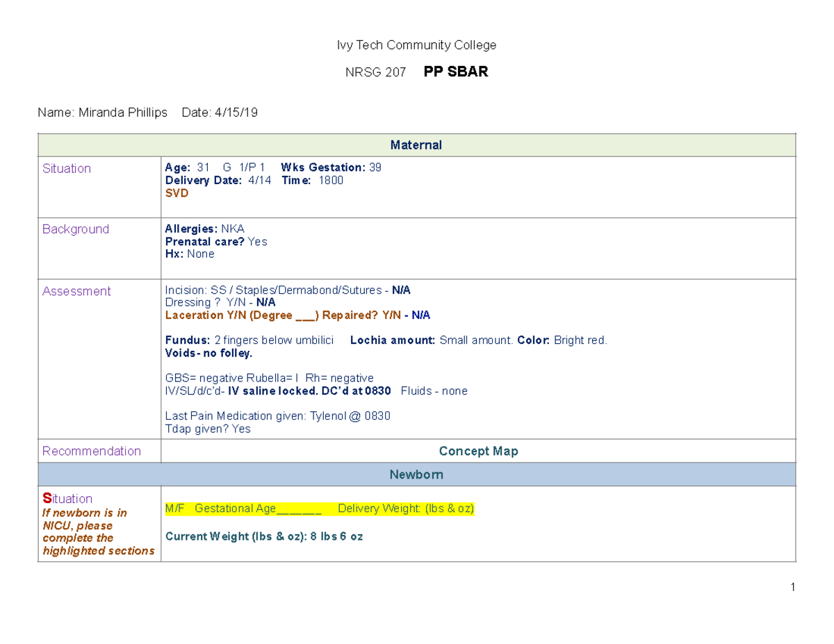Click the Situation row label
Image resolution: width=834 pixels, height=644 pixels.
point(67,168)
